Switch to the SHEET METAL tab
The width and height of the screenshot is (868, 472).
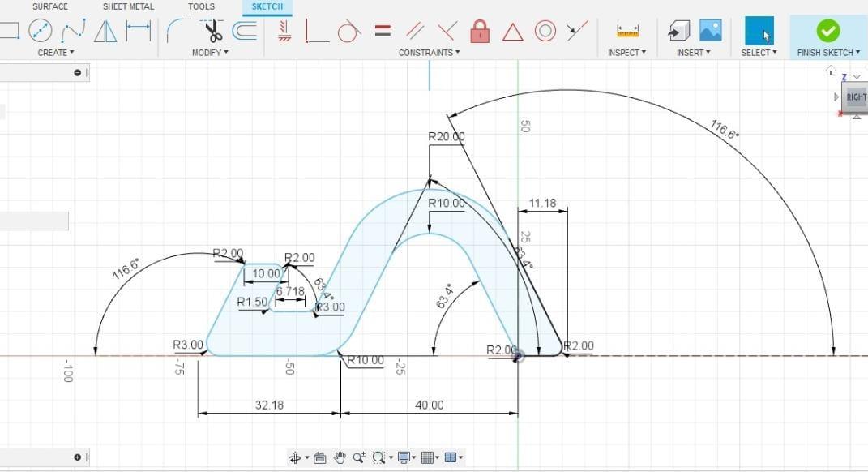tap(128, 6)
